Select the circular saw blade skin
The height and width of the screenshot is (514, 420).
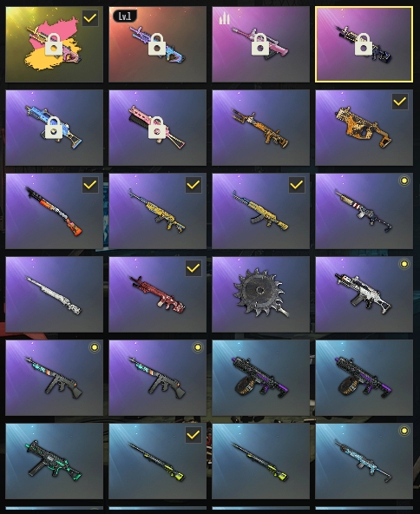(x=260, y=294)
